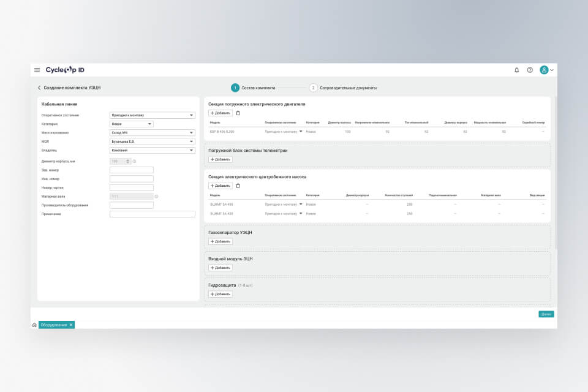
Task: Go back using arrow beside Создание комплекта УЭЦН
Action: click(39, 88)
